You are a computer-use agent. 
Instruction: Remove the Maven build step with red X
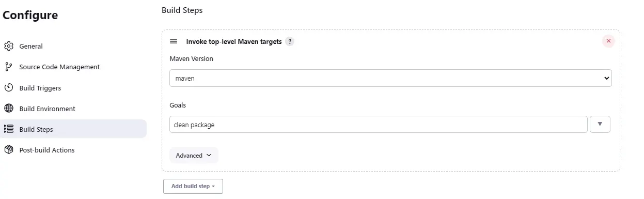608,41
